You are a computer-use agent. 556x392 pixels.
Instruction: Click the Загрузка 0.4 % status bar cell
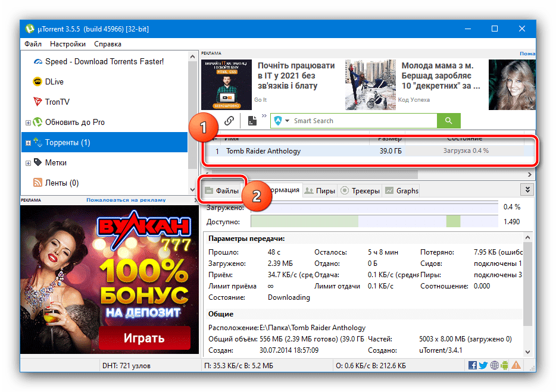coord(466,151)
